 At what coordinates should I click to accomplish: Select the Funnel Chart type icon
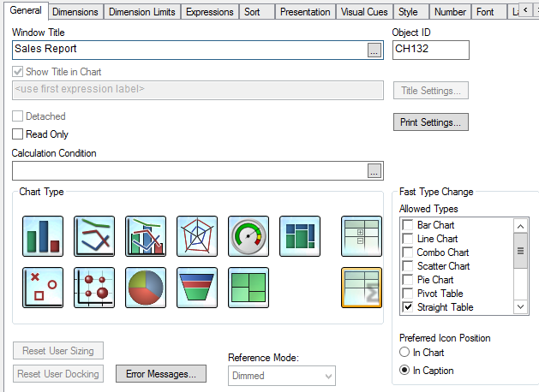pos(197,288)
